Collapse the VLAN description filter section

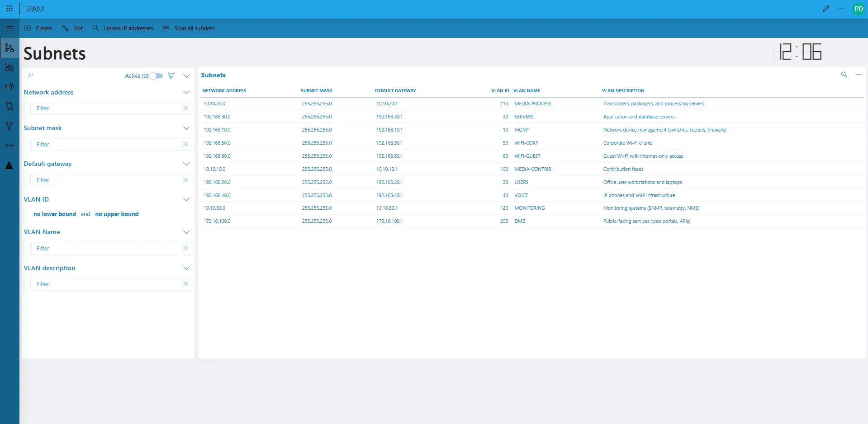point(186,268)
